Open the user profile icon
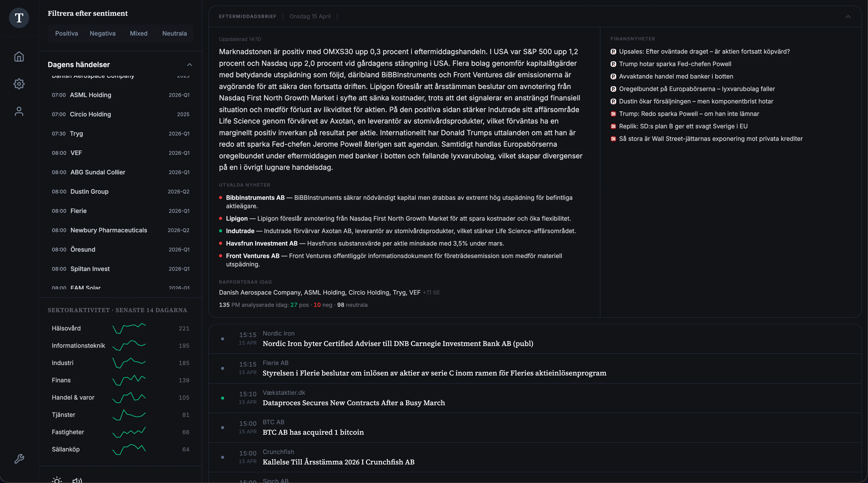Screen dimensions: 868x483 tap(19, 112)
